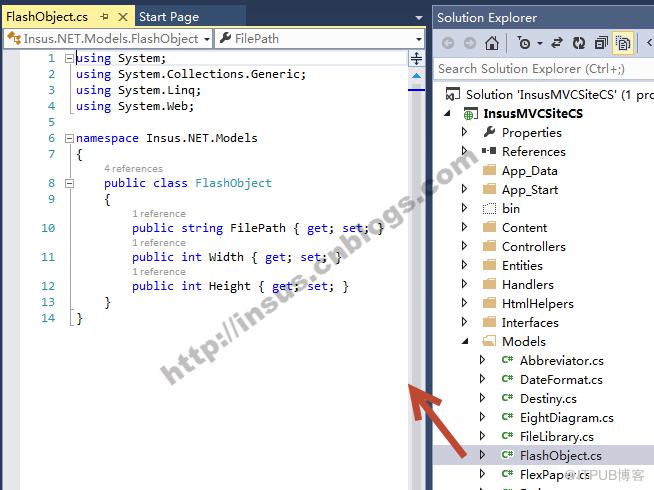The width and height of the screenshot is (654, 490).
Task: Open the Pending Changes Filter clock icon
Action: click(x=524, y=43)
